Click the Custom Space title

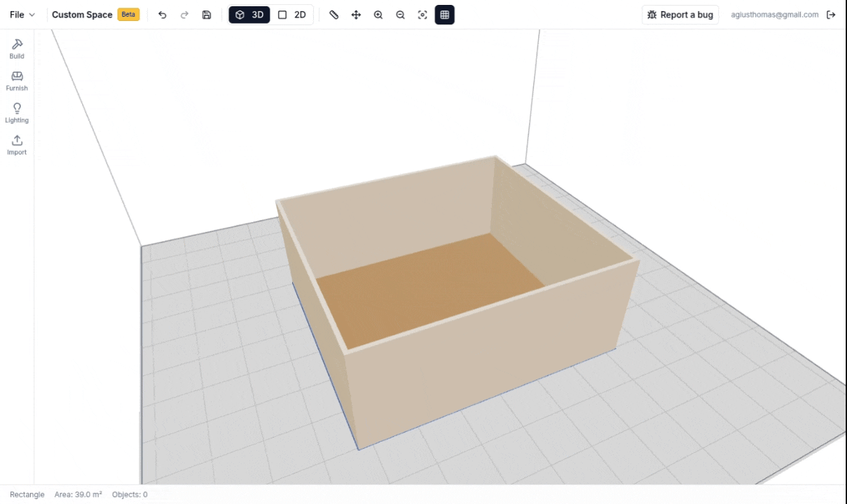pyautogui.click(x=82, y=15)
